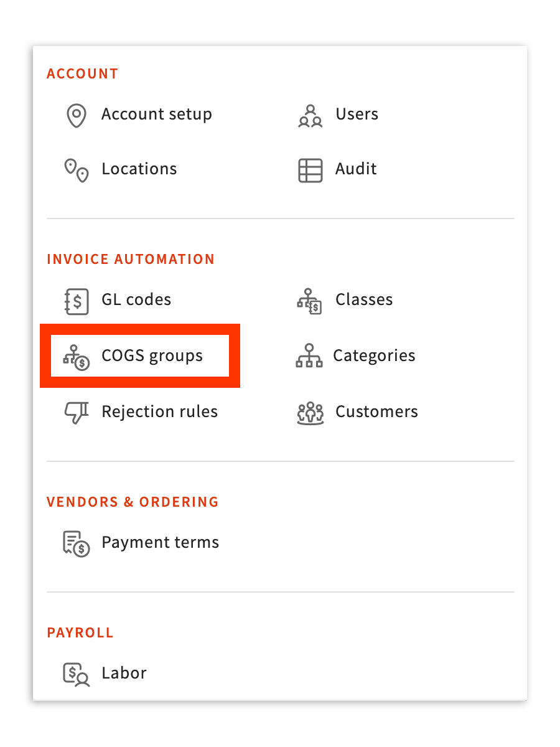This screenshot has height=747, width=560.
Task: Click the Rejection rules thumbs-down icon
Action: coord(76,411)
